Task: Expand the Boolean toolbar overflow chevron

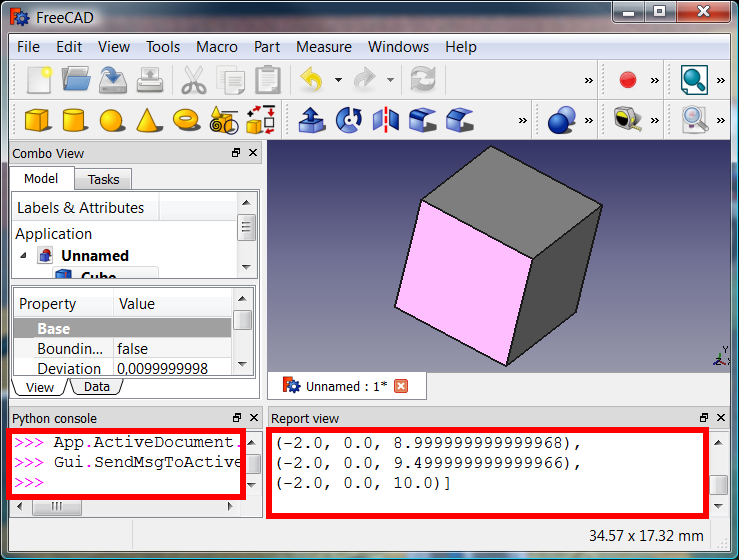Action: [x=589, y=120]
